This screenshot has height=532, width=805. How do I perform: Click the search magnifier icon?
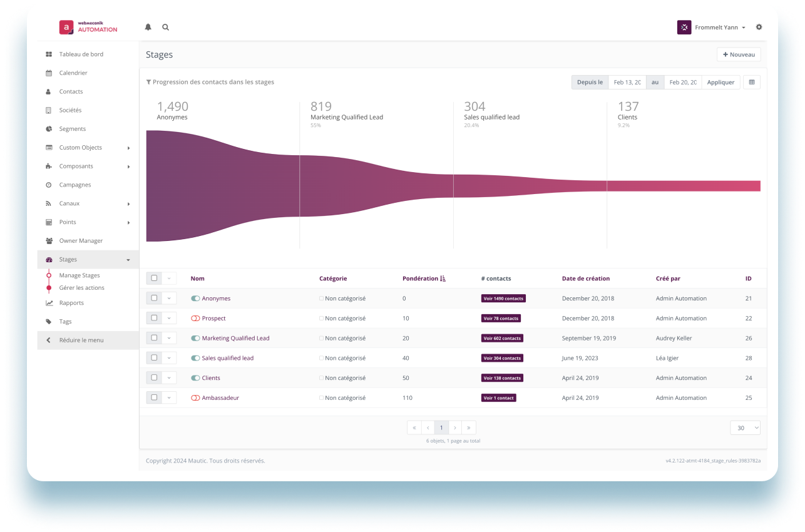(x=166, y=28)
